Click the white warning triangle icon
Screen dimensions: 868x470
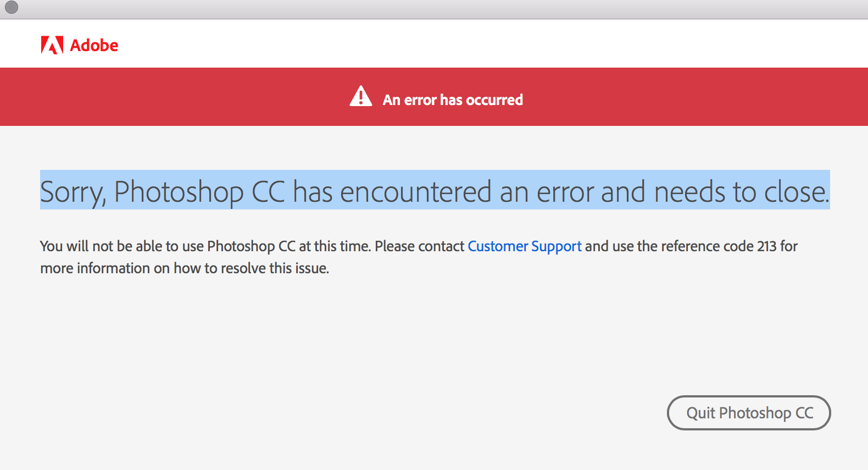point(361,97)
